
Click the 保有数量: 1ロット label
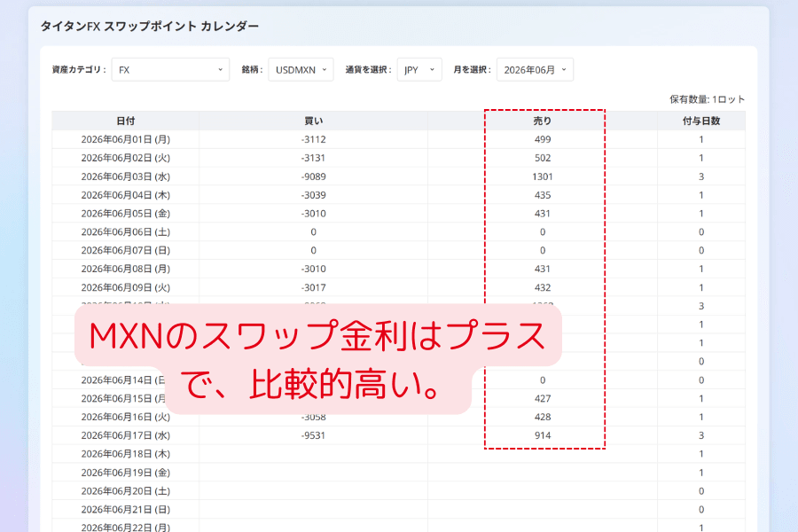(x=707, y=99)
